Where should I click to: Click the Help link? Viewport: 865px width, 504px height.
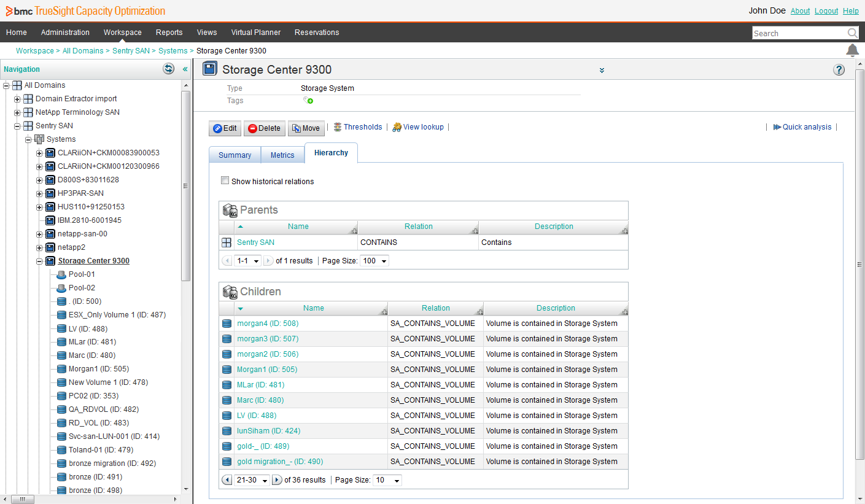pos(851,11)
